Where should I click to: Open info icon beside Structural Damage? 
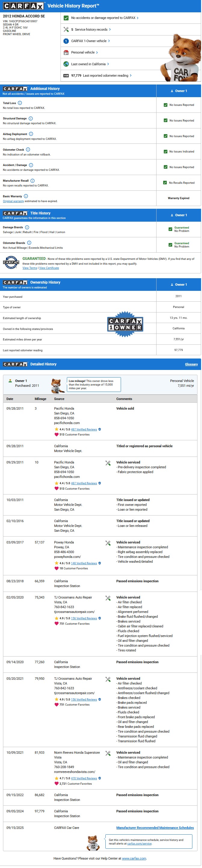[x=31, y=118]
